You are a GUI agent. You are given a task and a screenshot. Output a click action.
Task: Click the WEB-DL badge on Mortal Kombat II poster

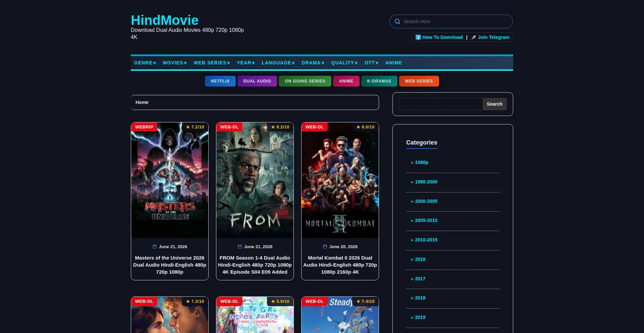(315, 127)
